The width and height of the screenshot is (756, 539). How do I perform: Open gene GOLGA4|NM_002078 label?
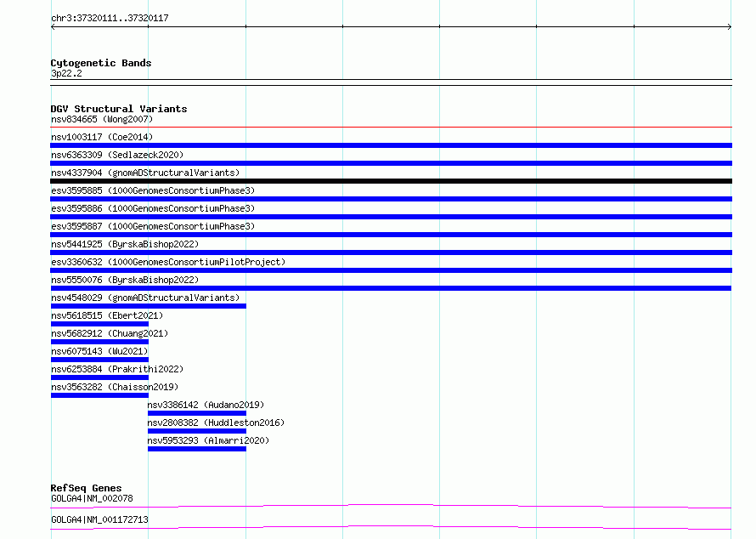click(92, 498)
